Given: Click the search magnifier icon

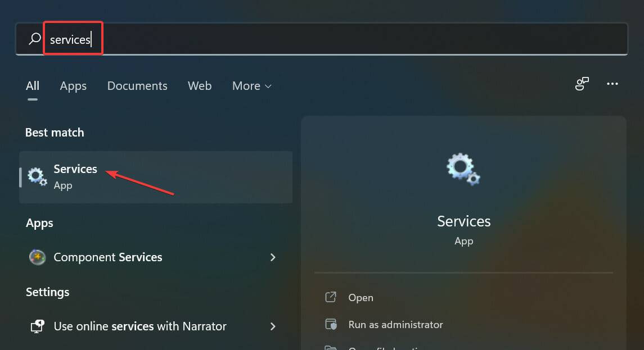Looking at the screenshot, I should (33, 38).
